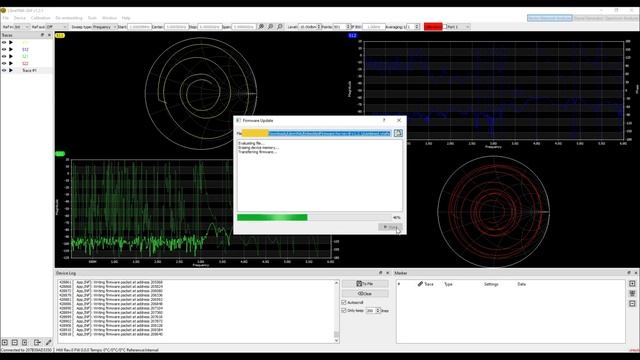Screen dimensions: 640x360
Task: Toggle visibility eye of first trace row
Action: (x=4, y=42)
